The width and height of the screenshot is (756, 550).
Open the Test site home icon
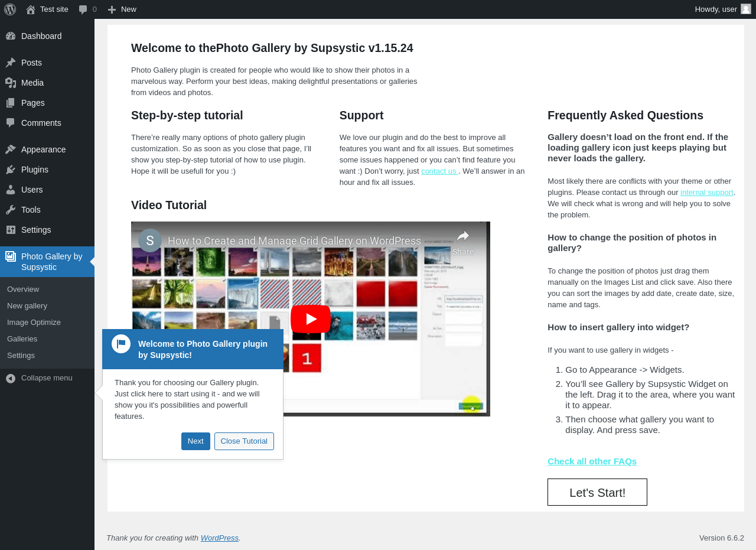31,9
